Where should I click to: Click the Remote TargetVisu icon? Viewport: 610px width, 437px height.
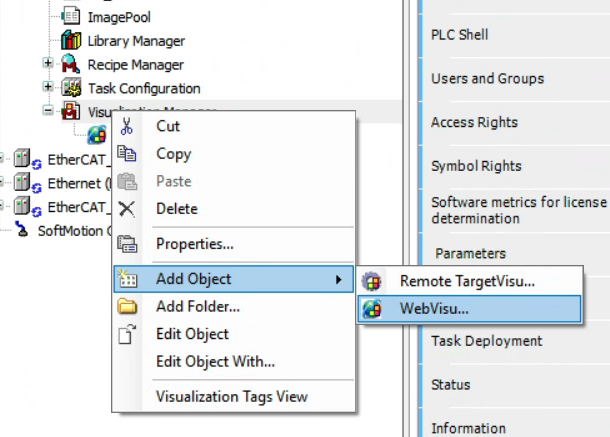click(372, 282)
